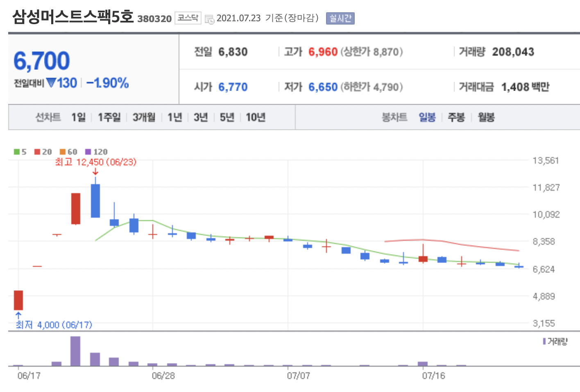Click the 10,092 price axis label
580x392 pixels.
pyautogui.click(x=546, y=214)
